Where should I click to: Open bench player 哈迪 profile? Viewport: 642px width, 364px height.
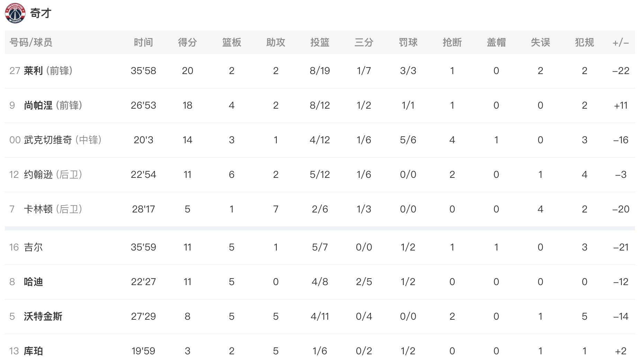coord(33,282)
